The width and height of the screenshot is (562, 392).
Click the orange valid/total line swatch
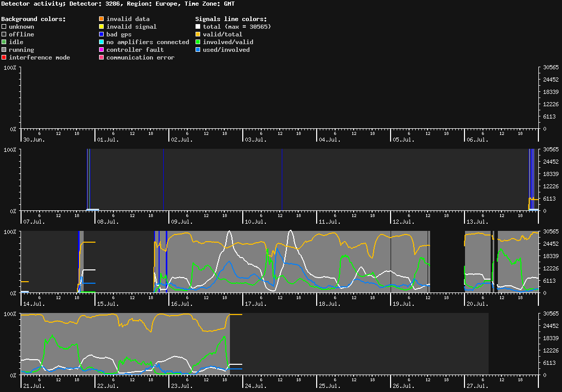coord(198,34)
